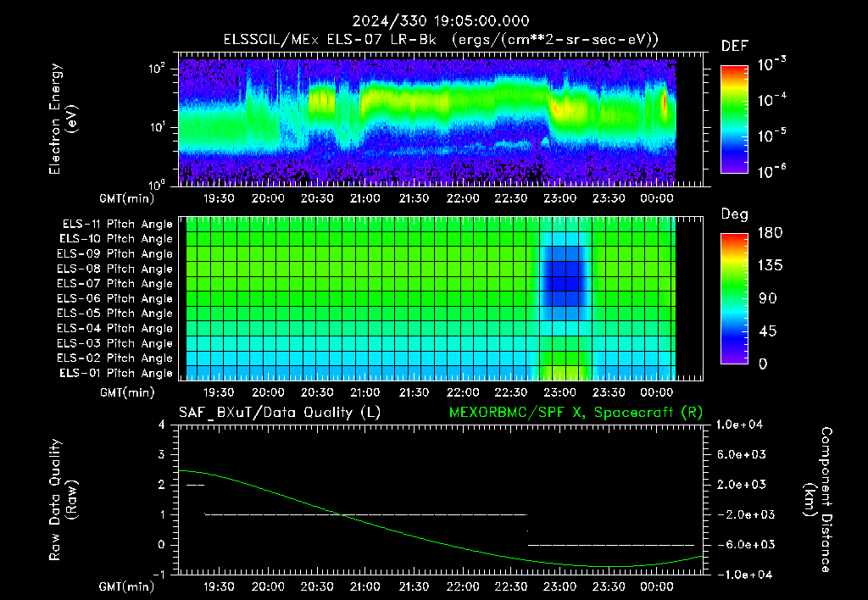Select the 10^-6 value on DEF scale
The height and width of the screenshot is (600, 868).
771,171
